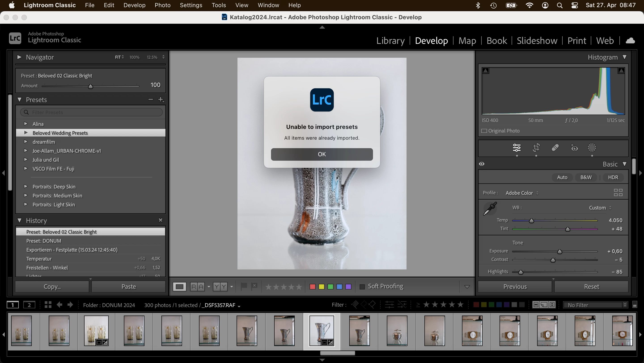Viewport: 644px width, 363px height.
Task: Select the Crop Overlay tool icon
Action: tap(536, 148)
